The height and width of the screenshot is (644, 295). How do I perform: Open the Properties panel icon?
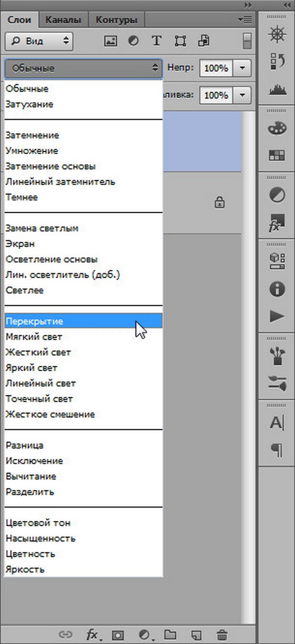point(277,261)
